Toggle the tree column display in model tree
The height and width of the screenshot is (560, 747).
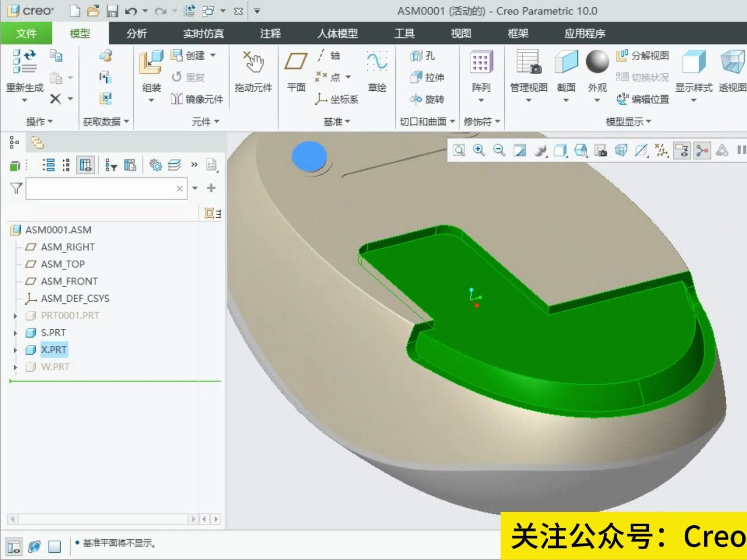tap(86, 164)
